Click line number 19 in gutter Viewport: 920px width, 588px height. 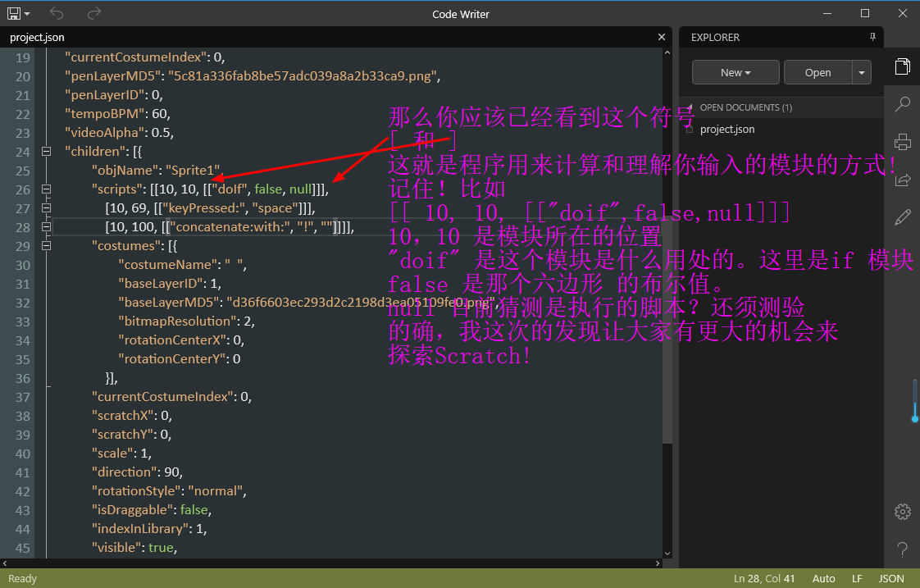(x=23, y=57)
